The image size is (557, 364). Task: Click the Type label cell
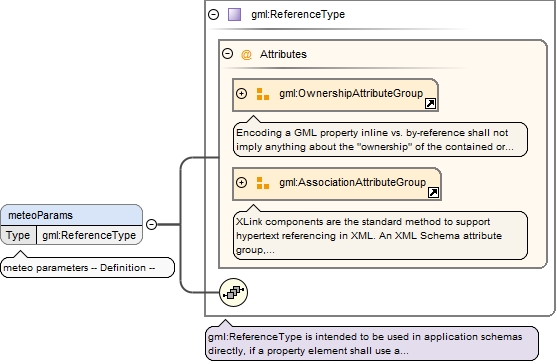[x=18, y=235]
